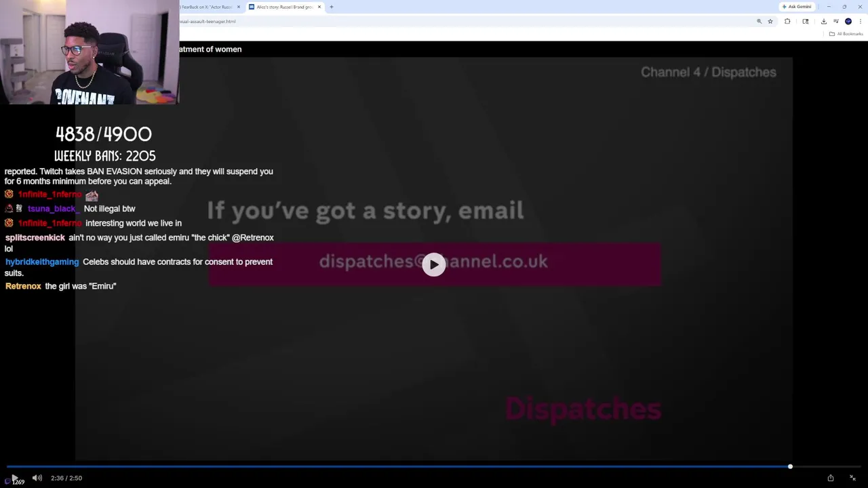
Task: Open the Chrome profile avatar
Action: pos(848,21)
